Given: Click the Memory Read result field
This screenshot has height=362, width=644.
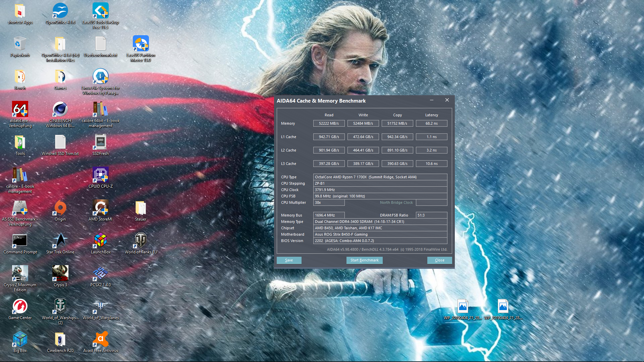Looking at the screenshot, I should click(329, 123).
